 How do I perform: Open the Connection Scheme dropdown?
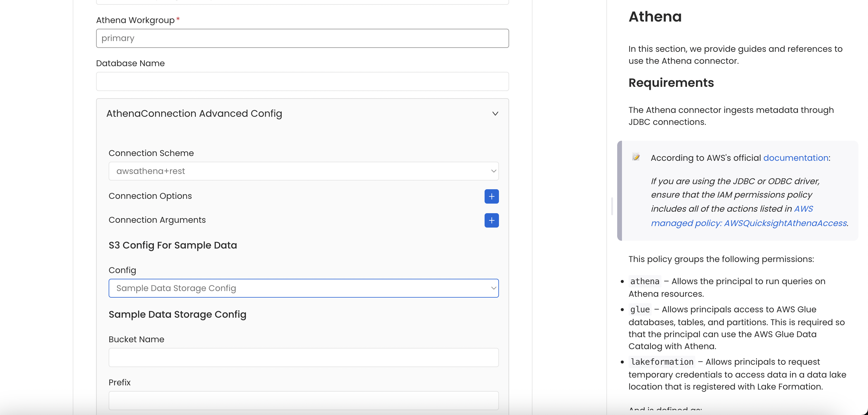(304, 171)
